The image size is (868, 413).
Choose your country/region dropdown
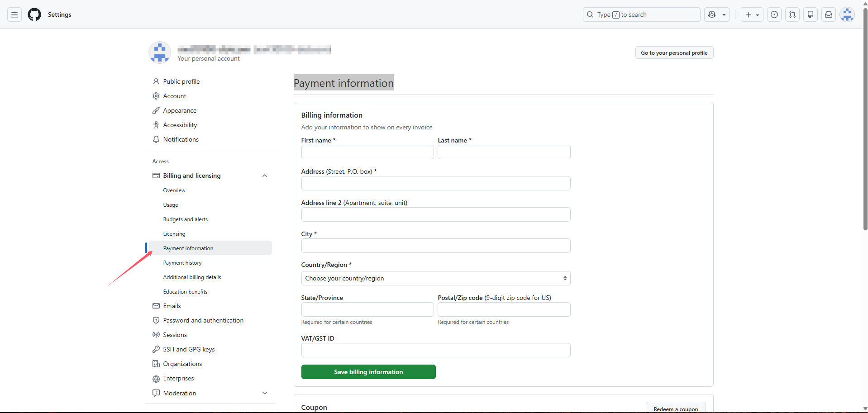(435, 278)
